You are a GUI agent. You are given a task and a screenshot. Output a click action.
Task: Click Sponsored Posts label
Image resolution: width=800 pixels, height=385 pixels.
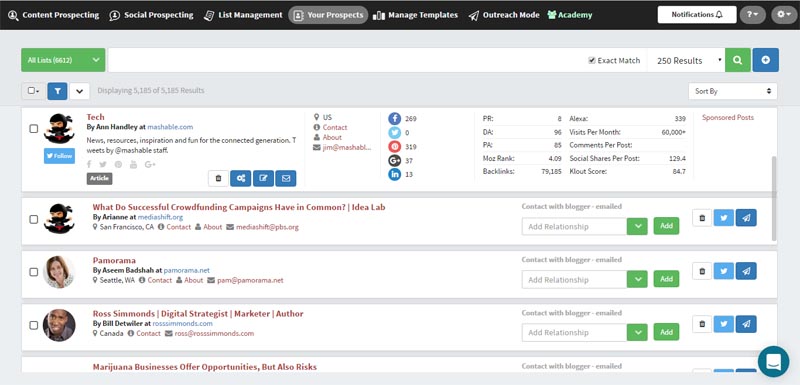(728, 118)
